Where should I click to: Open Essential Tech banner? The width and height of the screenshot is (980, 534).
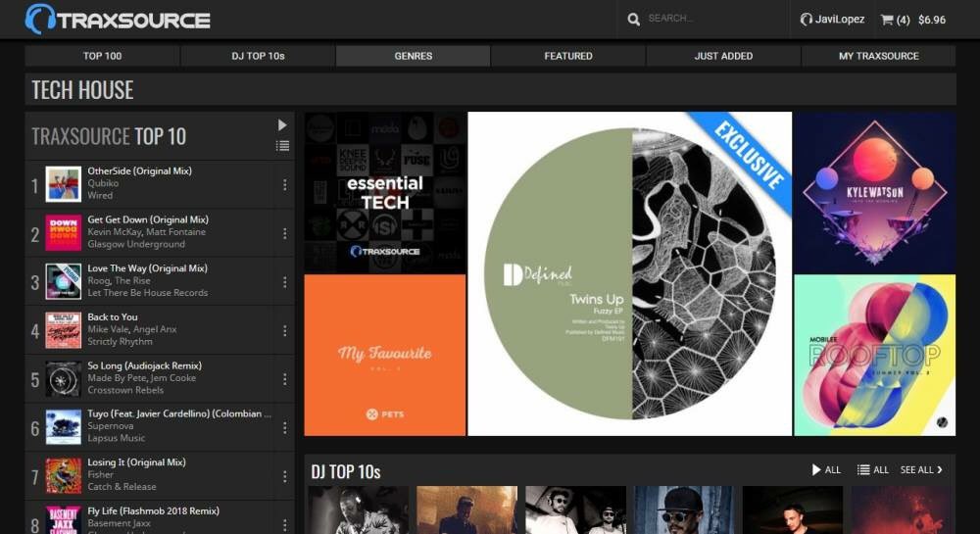coord(385,192)
